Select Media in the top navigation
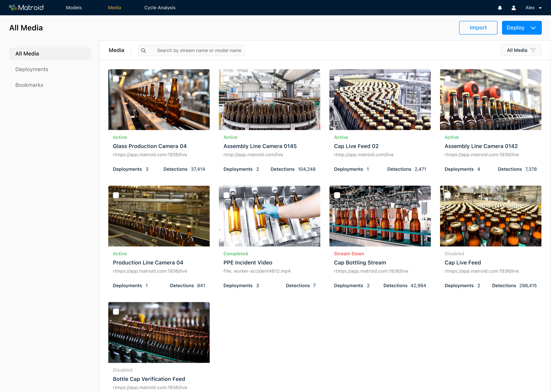Viewport: 551px width, 392px height. [x=114, y=7]
